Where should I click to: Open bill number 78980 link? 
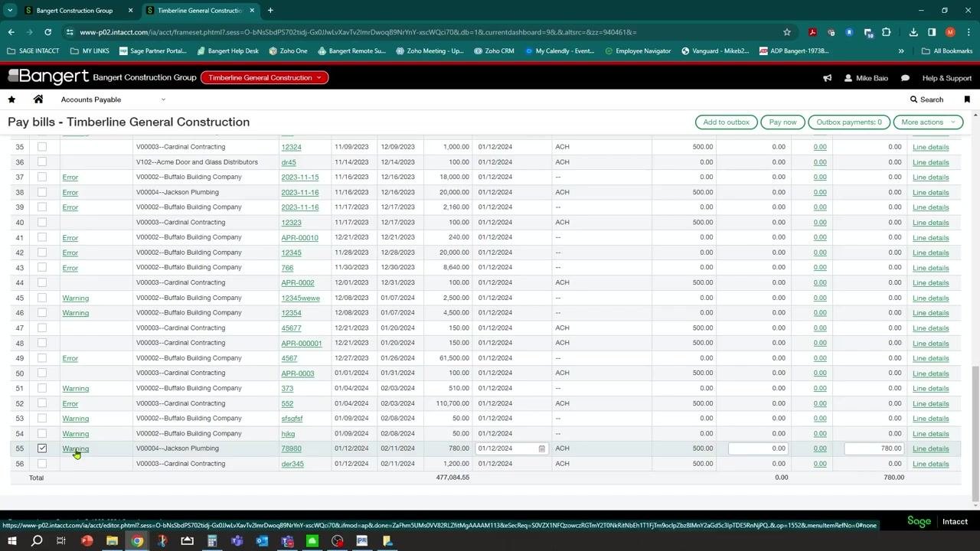pyautogui.click(x=291, y=448)
